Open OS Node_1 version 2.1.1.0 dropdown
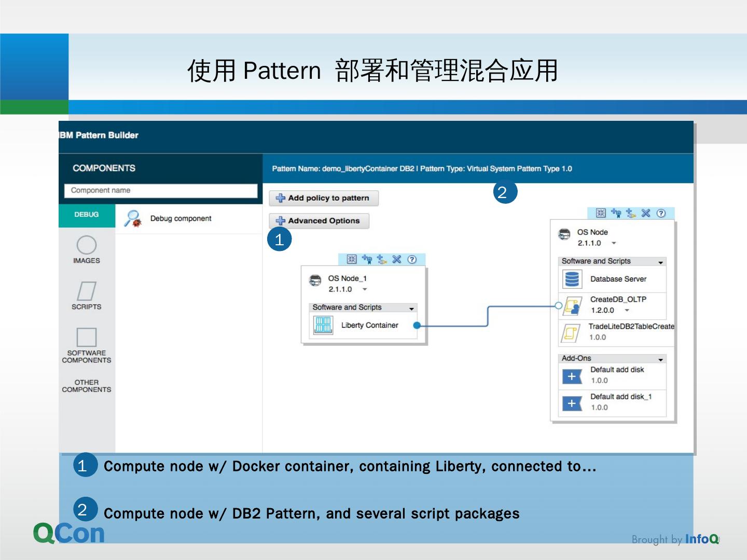Viewport: 747px width, 560px height. coord(365,289)
